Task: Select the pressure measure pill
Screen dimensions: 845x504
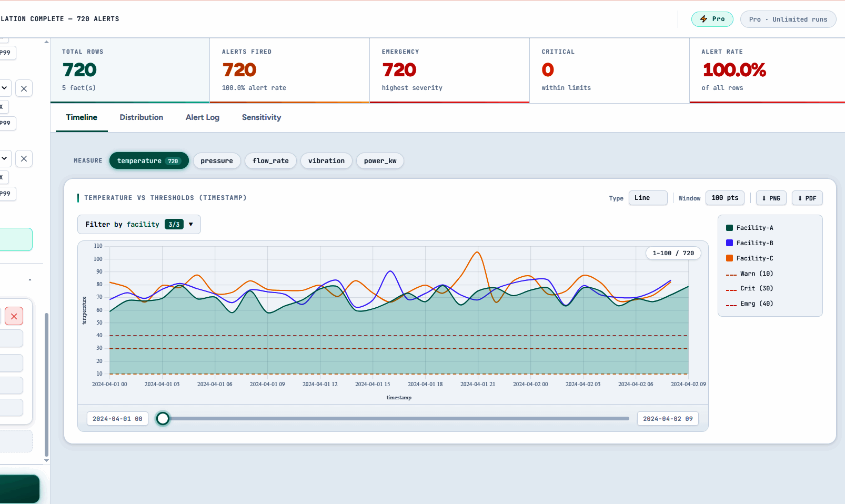Action: point(216,161)
